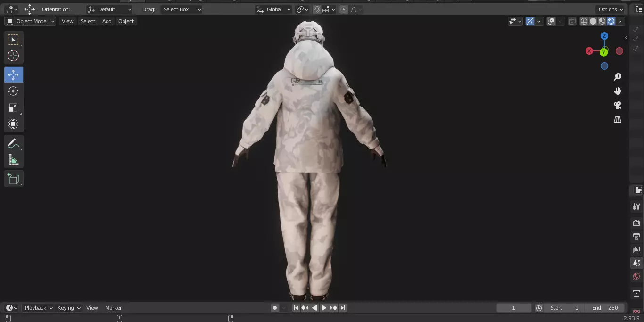Toggle the camera view icon
Viewport: 644px width, 322px height.
pos(618,105)
